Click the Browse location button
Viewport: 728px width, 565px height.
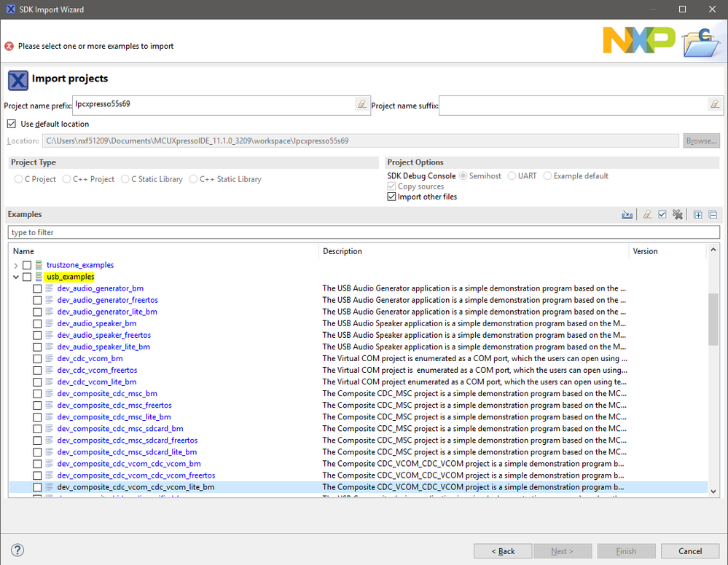[x=701, y=141]
